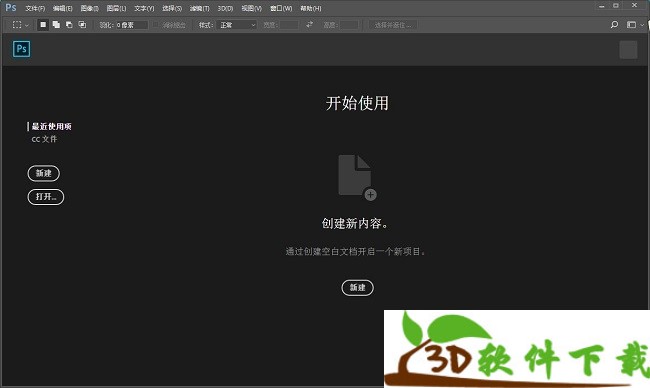The height and width of the screenshot is (388, 650).
Task: Expand the marquee tool preset picker arrow
Action: click(27, 25)
